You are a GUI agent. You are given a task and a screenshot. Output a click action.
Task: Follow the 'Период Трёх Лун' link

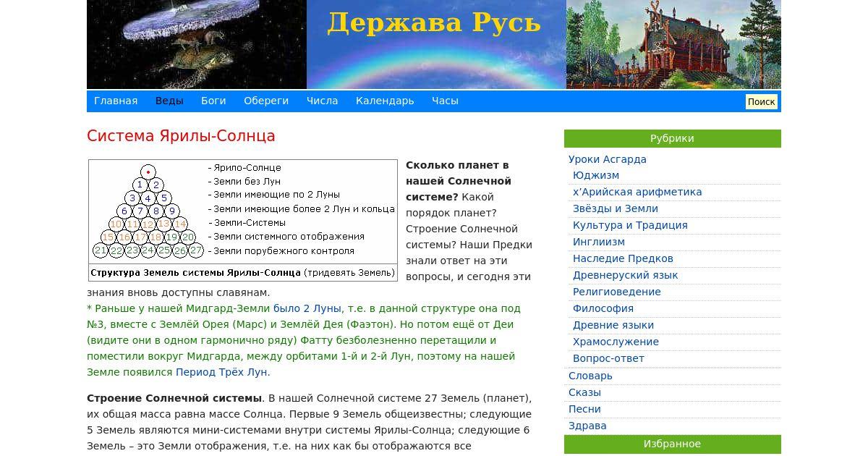(x=221, y=372)
